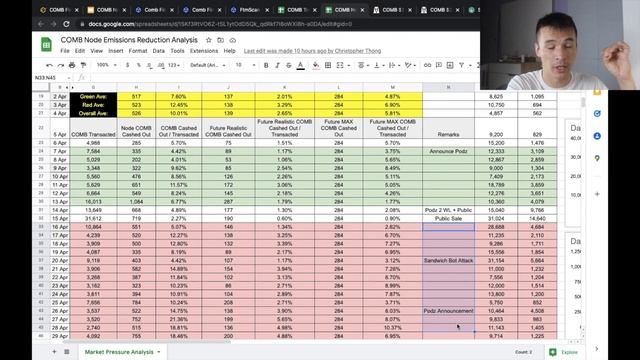Get add-ons with side panel plus
640x360 pixels.
(x=597, y=194)
